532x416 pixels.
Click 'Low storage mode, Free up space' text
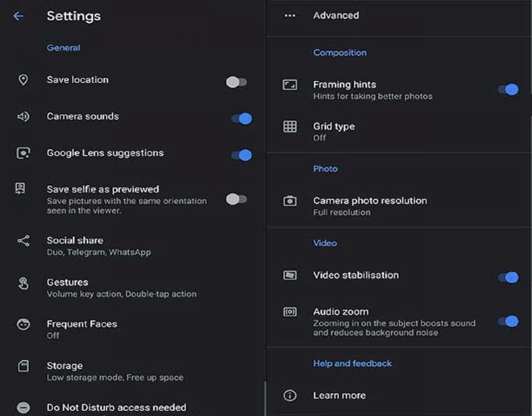pos(115,378)
